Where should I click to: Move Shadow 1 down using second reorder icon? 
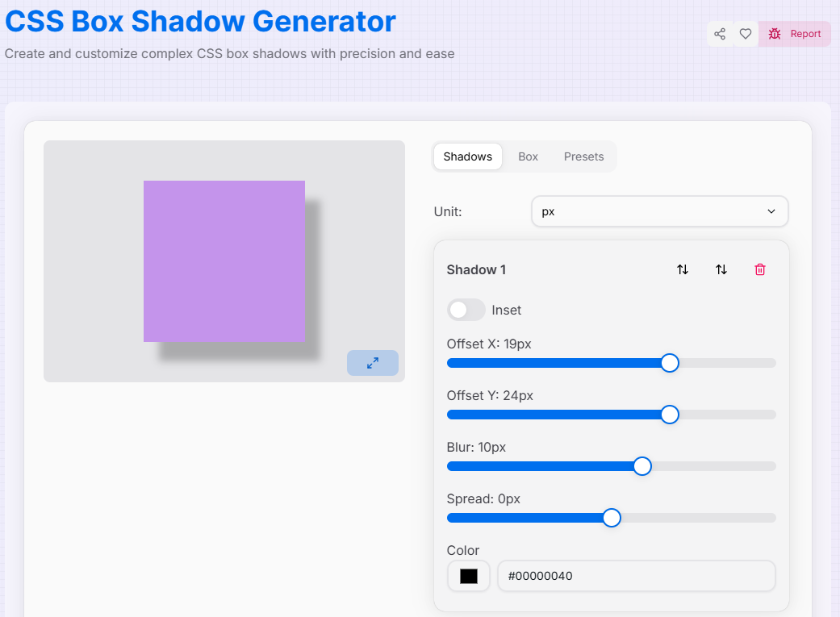click(721, 269)
